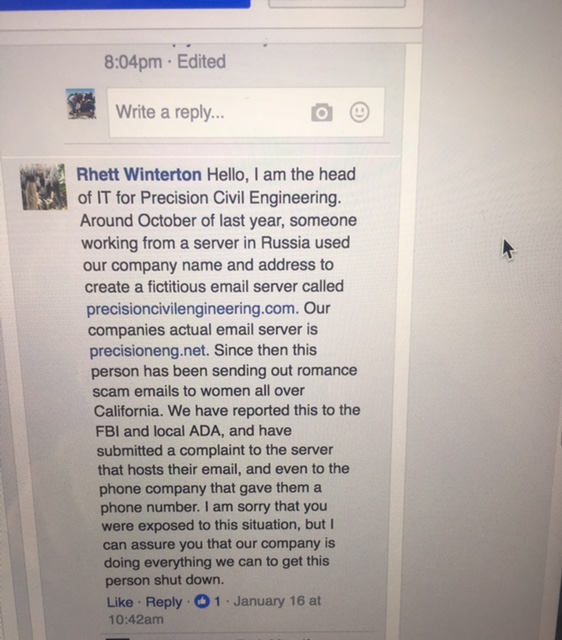Click the blue thumbs-up reaction icon
The image size is (562, 640).
click(202, 601)
